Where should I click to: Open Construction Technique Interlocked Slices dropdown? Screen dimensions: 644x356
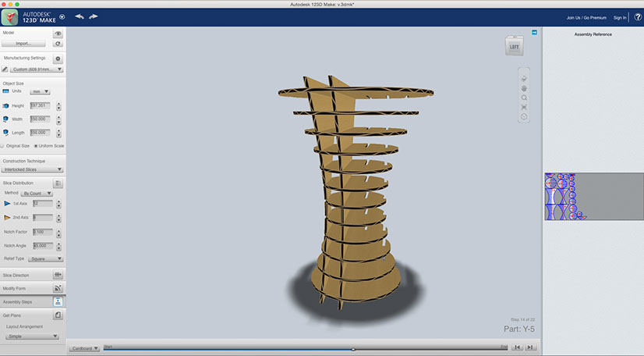pyautogui.click(x=32, y=169)
